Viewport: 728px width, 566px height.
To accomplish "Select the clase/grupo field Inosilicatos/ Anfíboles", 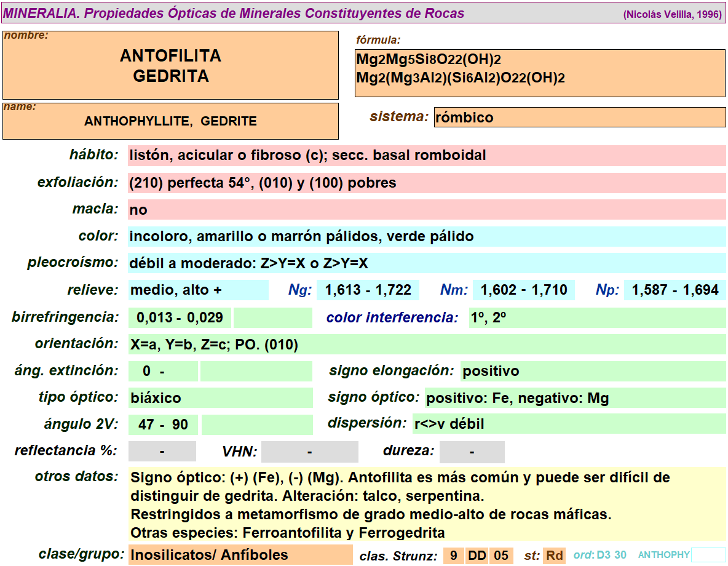I will coord(240,555).
